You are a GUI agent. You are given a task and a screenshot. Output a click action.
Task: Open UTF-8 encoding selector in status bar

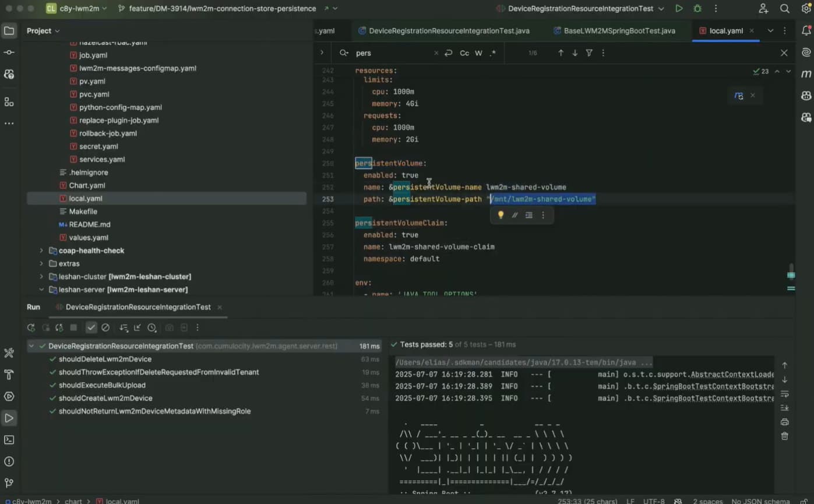[654, 501]
